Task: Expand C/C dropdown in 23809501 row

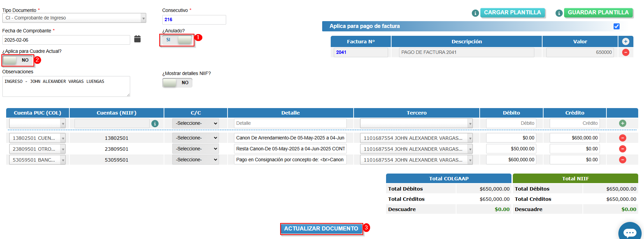Action: (195, 149)
